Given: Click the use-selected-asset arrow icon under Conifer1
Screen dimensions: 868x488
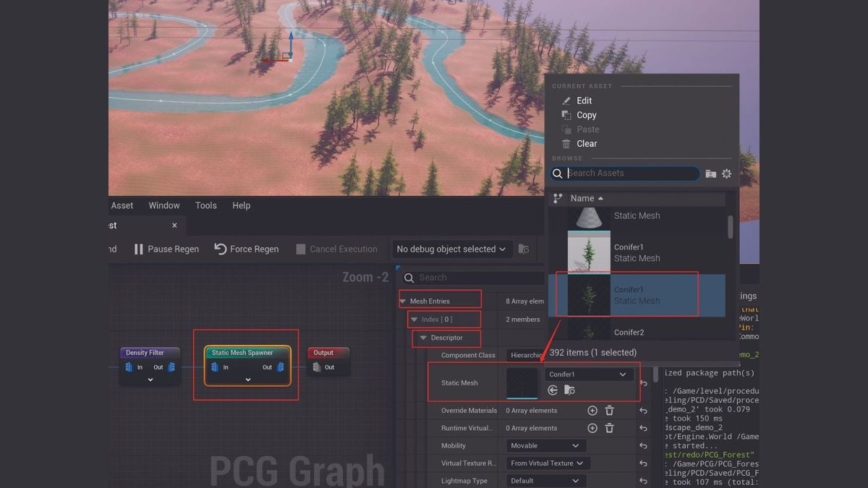Looking at the screenshot, I should pyautogui.click(x=553, y=390).
